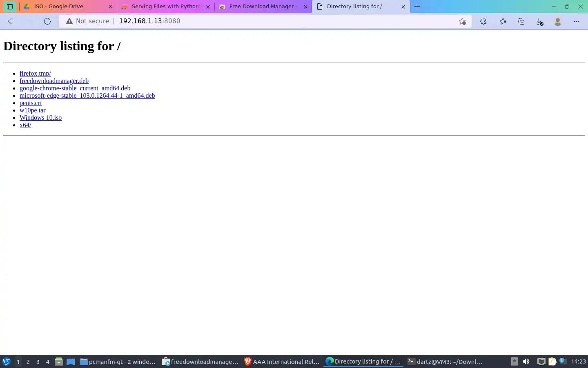
Task: Minimize the Edge browser window
Action: pos(554,7)
